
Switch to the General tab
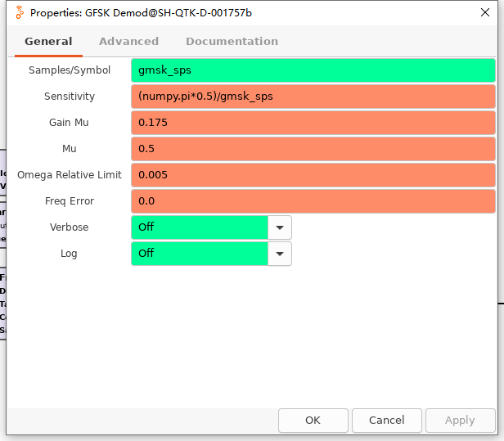click(48, 42)
